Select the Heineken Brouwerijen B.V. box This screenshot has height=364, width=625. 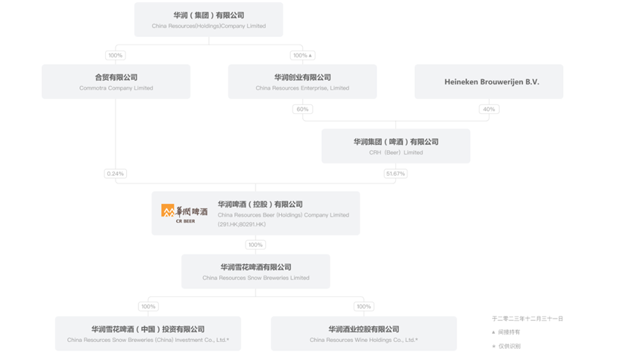489,82
